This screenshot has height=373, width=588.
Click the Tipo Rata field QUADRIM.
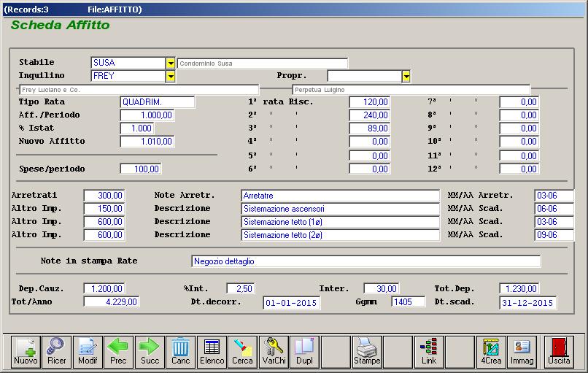coord(158,102)
